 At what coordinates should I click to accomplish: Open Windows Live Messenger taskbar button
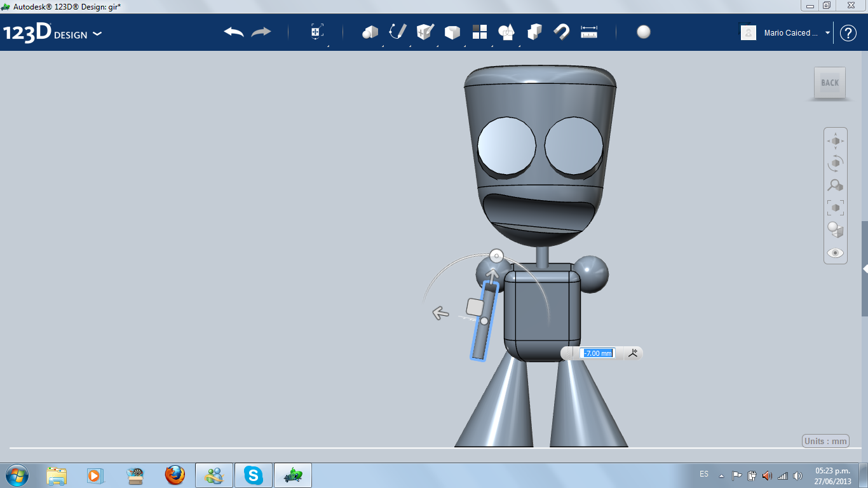click(x=214, y=475)
